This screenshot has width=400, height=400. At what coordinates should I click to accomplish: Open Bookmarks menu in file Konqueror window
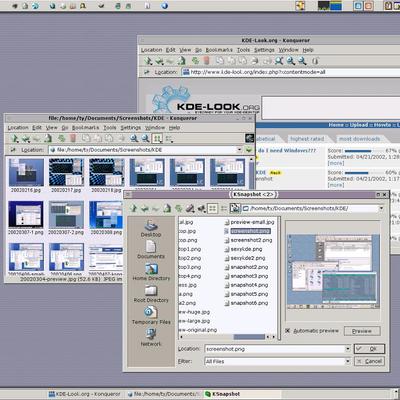point(86,128)
